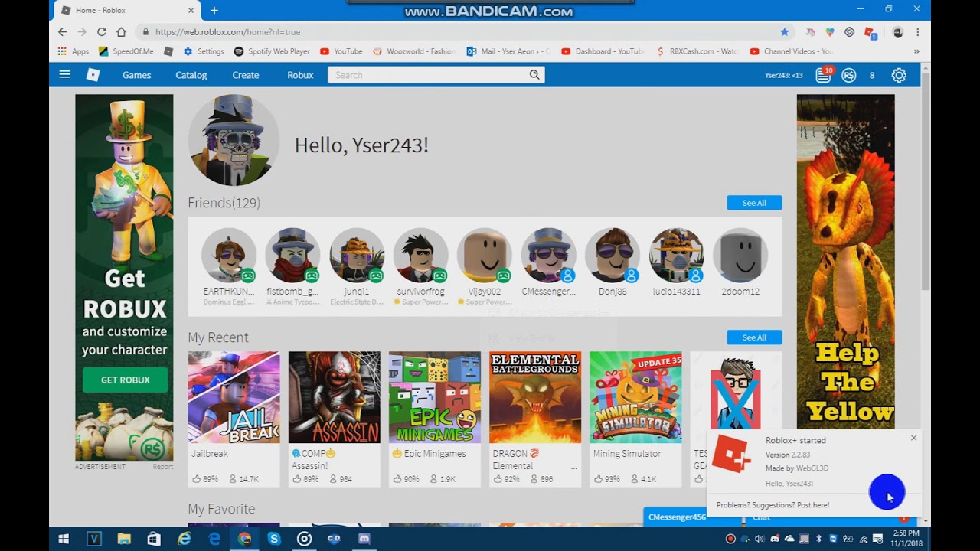
Task: Click the Report link under the advertisement
Action: click(162, 467)
